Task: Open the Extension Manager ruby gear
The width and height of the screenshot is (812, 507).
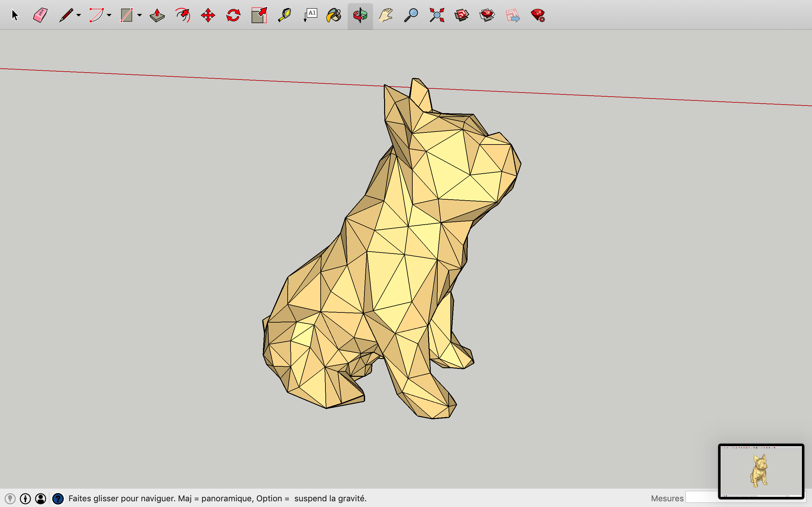Action: point(538,15)
